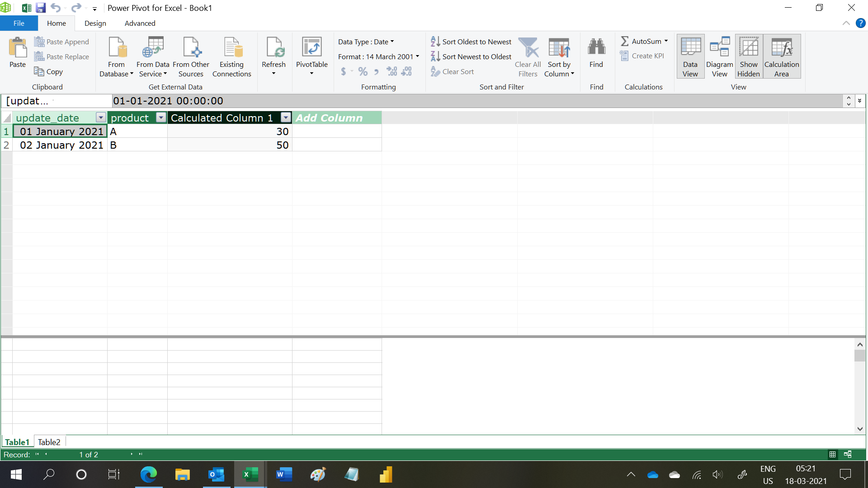Screen dimensions: 868x488
Task: Sort Oldest to Newest
Action: [x=471, y=42]
